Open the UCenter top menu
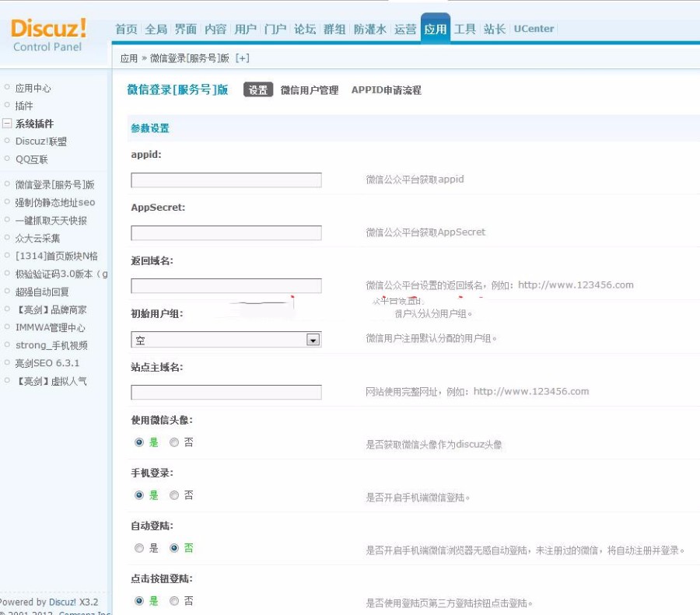Image resolution: width=700 pixels, height=615 pixels. click(534, 29)
